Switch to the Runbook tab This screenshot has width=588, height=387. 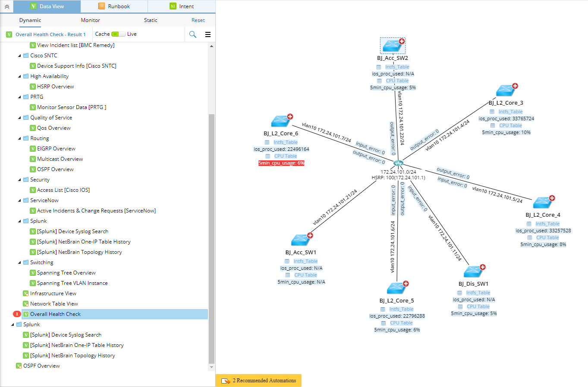coord(114,6)
